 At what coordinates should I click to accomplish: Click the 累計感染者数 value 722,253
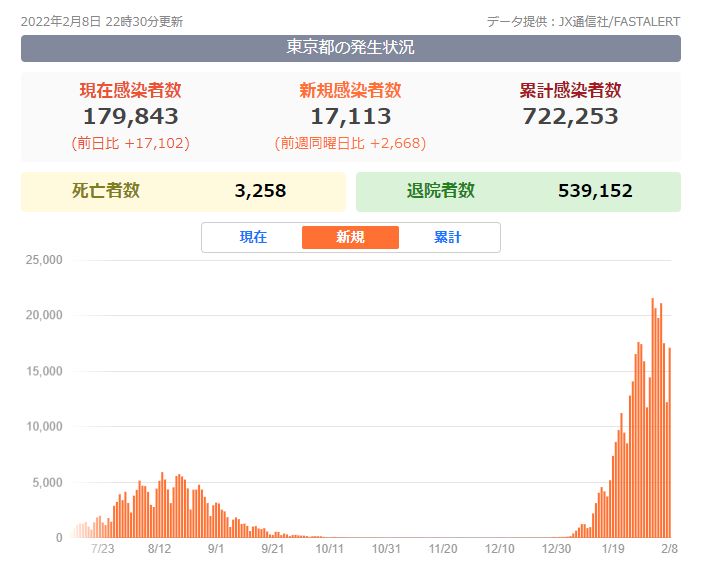coord(570,116)
